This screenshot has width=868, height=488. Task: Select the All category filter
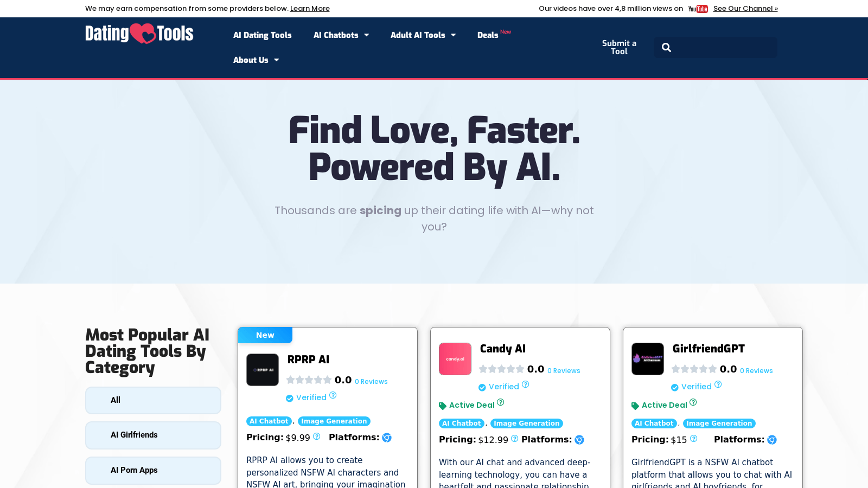153,400
